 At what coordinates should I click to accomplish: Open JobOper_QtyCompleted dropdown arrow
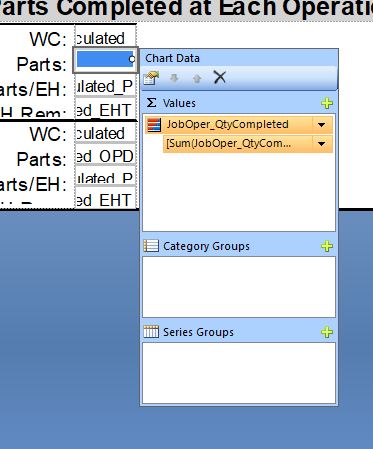point(322,125)
